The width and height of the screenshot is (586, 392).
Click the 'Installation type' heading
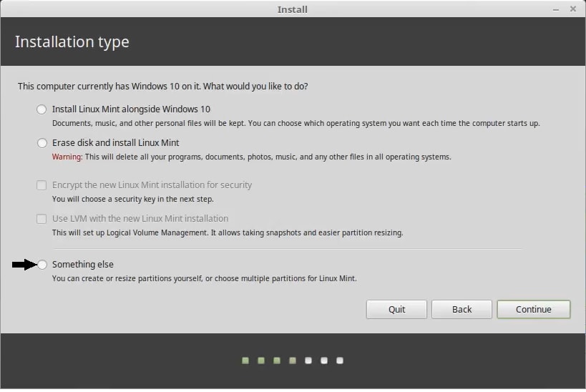point(72,42)
